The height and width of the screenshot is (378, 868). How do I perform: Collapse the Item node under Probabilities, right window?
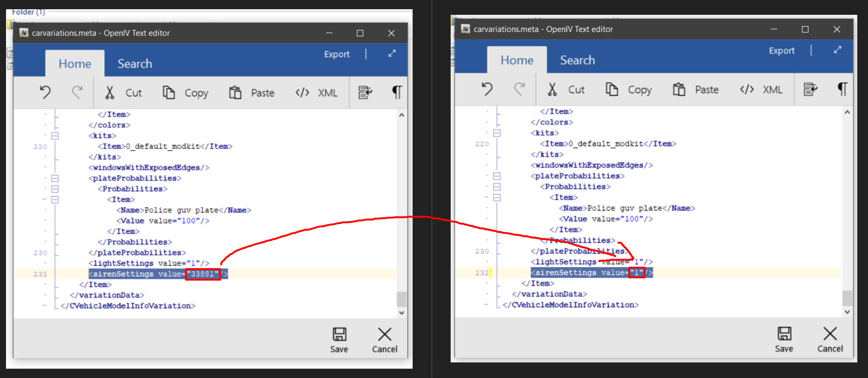(x=497, y=198)
